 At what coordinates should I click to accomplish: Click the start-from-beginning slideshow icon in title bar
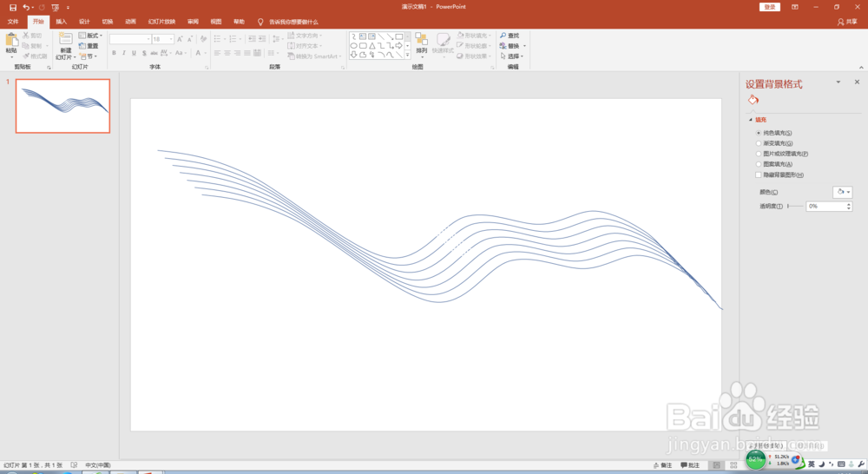point(56,7)
